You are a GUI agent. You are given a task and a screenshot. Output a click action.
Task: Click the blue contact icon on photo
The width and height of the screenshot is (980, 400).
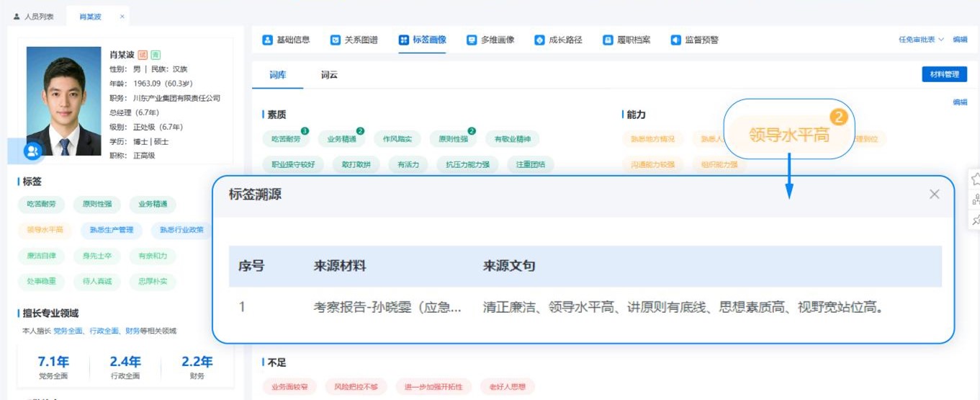32,151
